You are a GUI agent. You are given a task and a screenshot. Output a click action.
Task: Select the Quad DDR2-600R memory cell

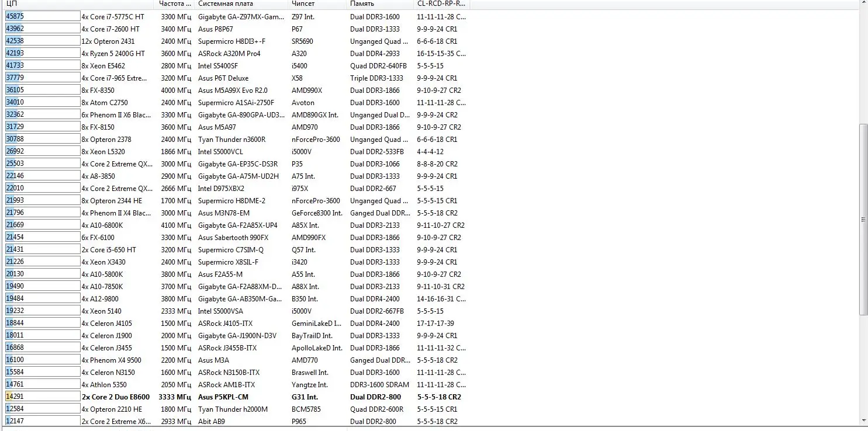click(x=377, y=409)
